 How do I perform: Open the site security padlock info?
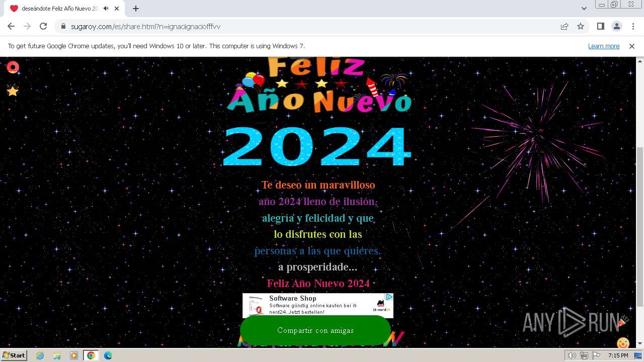click(63, 26)
